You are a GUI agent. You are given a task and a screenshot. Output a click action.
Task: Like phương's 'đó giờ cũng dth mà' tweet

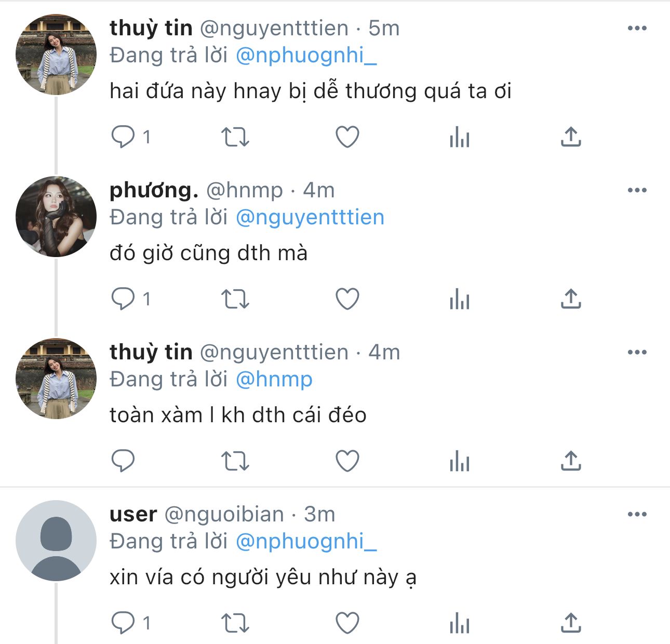click(347, 299)
